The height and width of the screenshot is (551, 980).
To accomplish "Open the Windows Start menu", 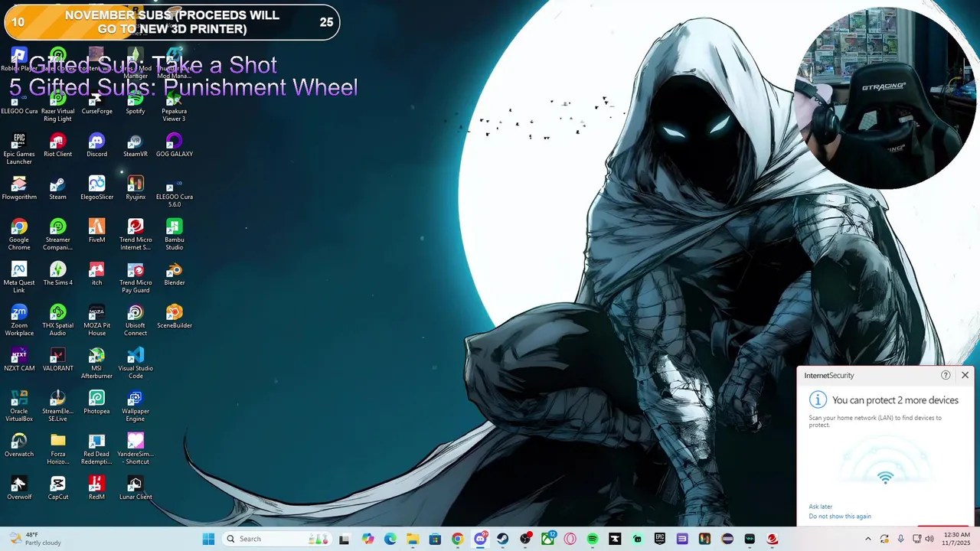I will point(208,539).
